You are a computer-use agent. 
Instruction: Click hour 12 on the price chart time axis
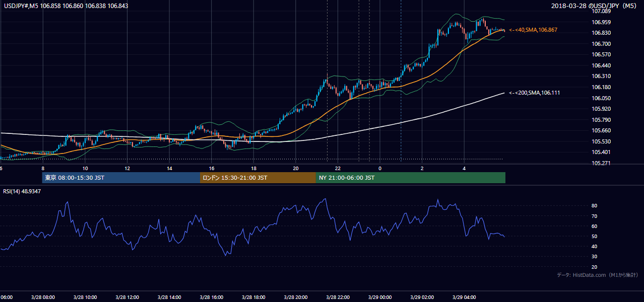click(127, 168)
